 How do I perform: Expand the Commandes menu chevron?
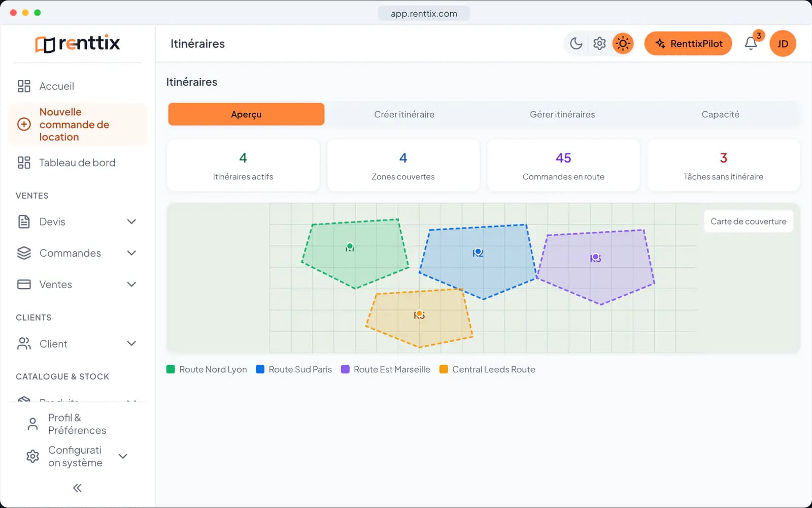click(131, 253)
